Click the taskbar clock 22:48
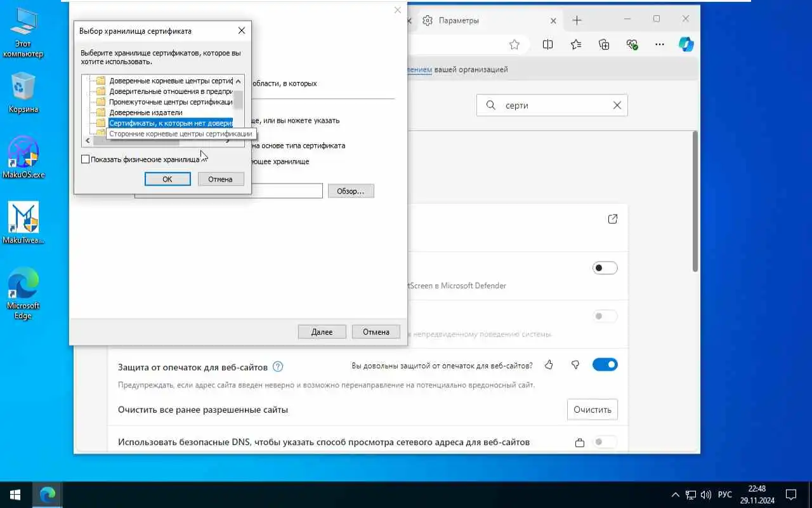Image resolution: width=812 pixels, height=508 pixels. [x=757, y=494]
